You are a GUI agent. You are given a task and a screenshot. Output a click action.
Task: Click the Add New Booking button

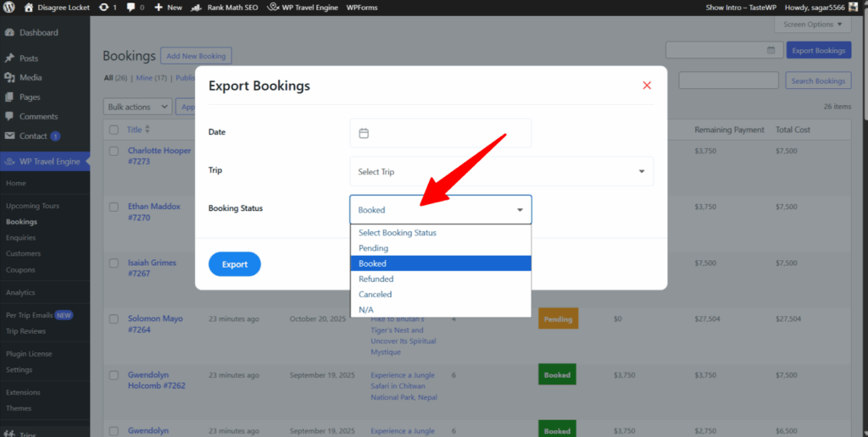pos(196,56)
